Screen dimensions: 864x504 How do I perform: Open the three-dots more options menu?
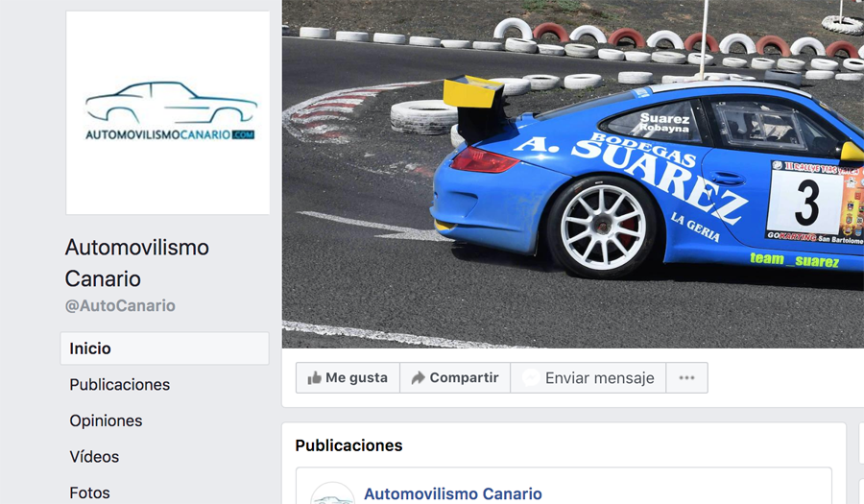click(x=686, y=378)
